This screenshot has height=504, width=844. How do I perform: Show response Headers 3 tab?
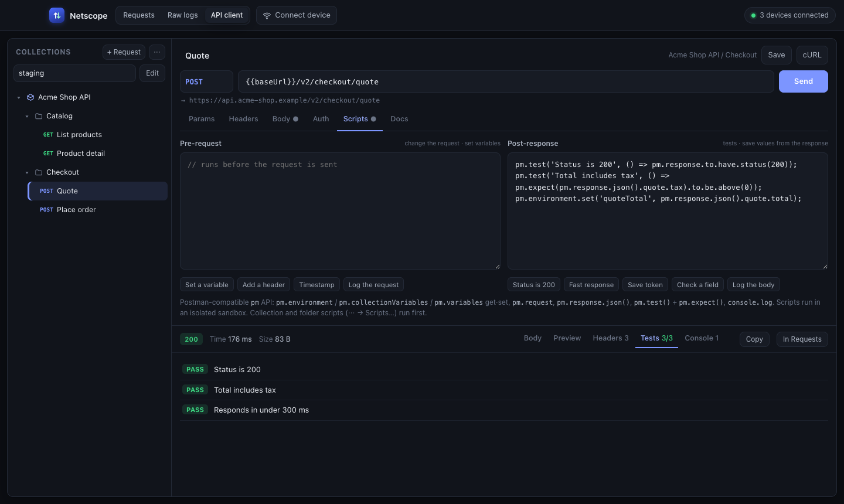coord(611,338)
